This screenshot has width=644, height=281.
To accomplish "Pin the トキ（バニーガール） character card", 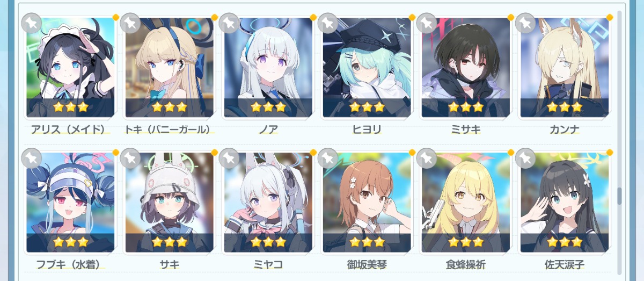I will 130,23.
